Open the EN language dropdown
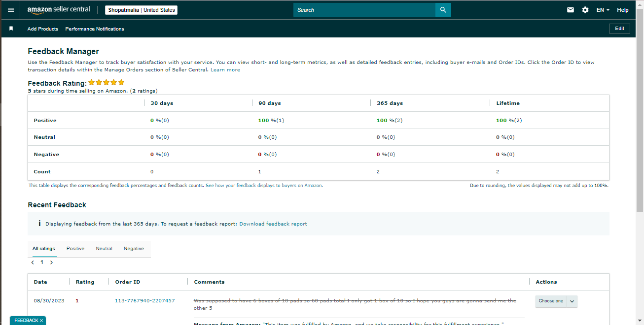644x325 pixels. coord(603,10)
